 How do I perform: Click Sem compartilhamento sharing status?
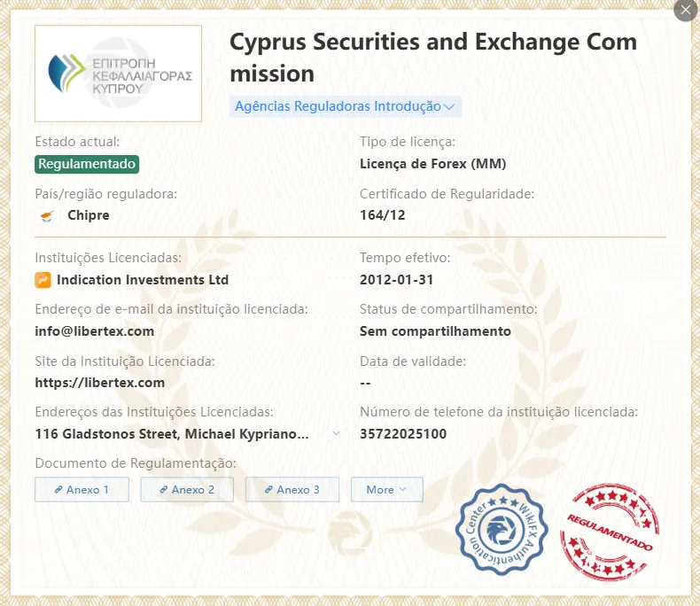[435, 331]
